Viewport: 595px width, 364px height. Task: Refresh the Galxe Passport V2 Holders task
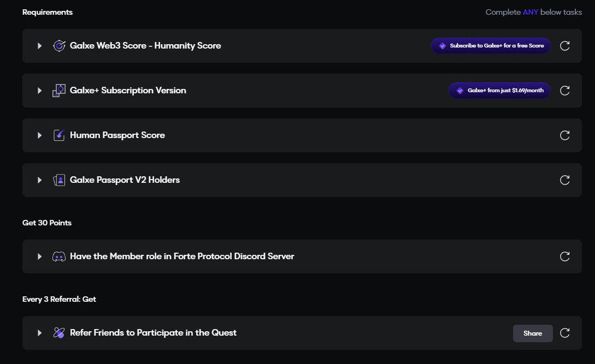point(565,180)
